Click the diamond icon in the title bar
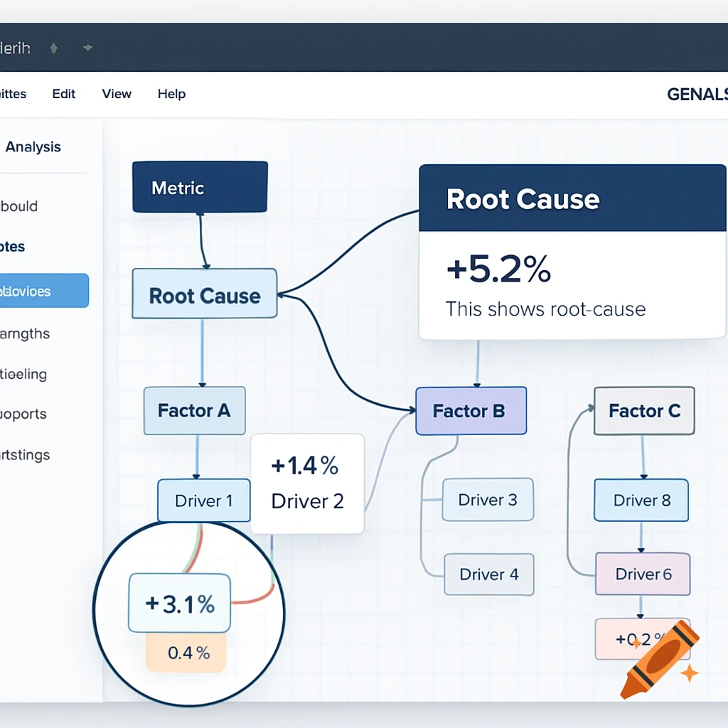 click(53, 48)
